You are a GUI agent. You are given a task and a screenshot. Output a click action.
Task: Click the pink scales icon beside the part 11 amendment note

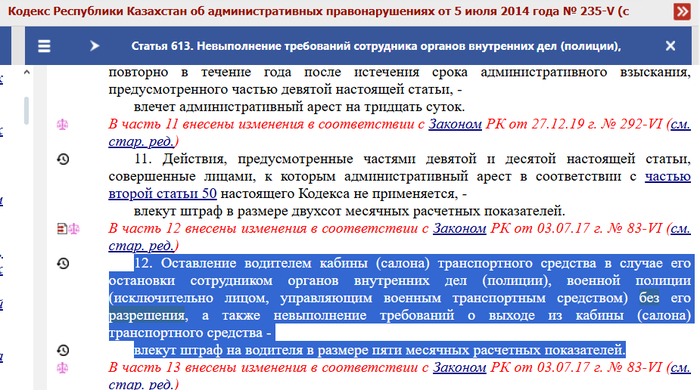point(62,124)
